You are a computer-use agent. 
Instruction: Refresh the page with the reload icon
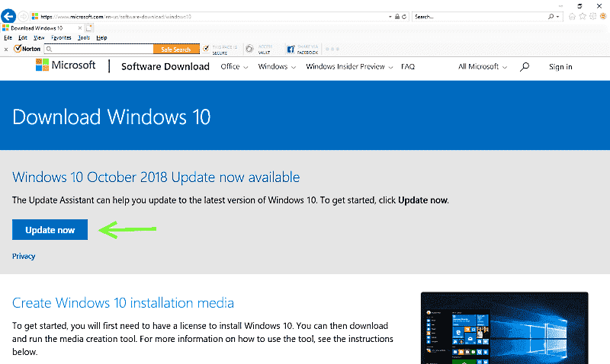click(404, 17)
